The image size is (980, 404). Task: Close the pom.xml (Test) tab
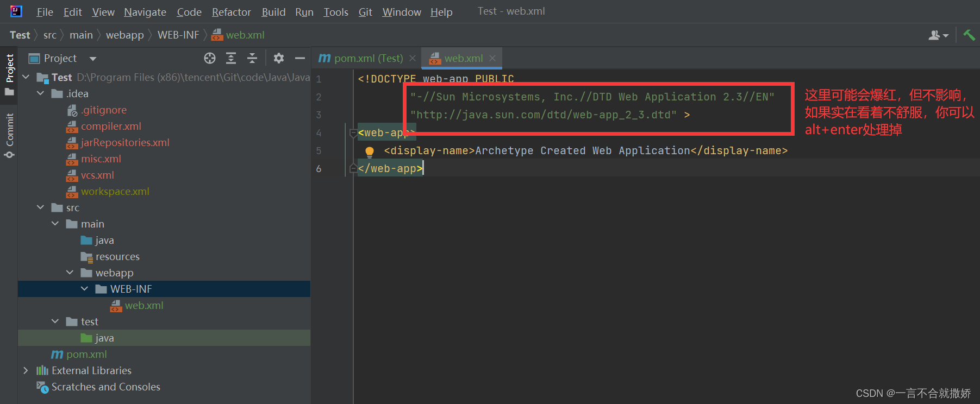coord(413,58)
